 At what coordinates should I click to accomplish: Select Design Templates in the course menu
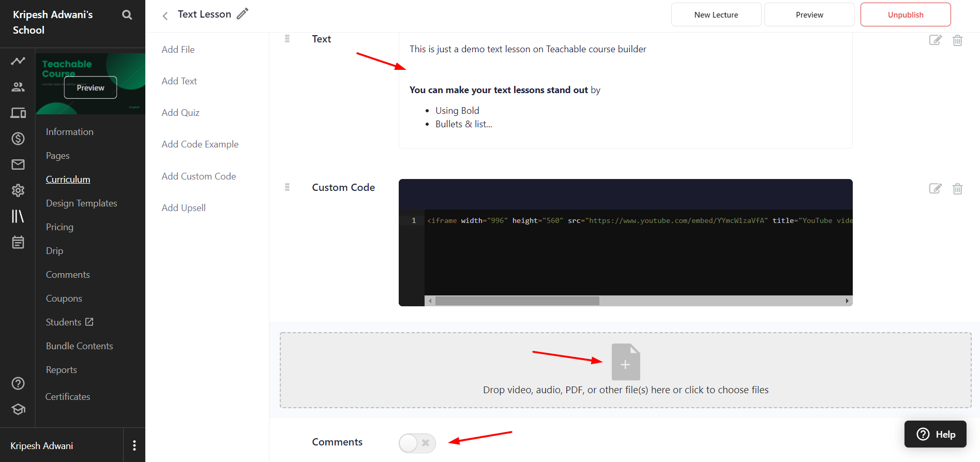(81, 203)
